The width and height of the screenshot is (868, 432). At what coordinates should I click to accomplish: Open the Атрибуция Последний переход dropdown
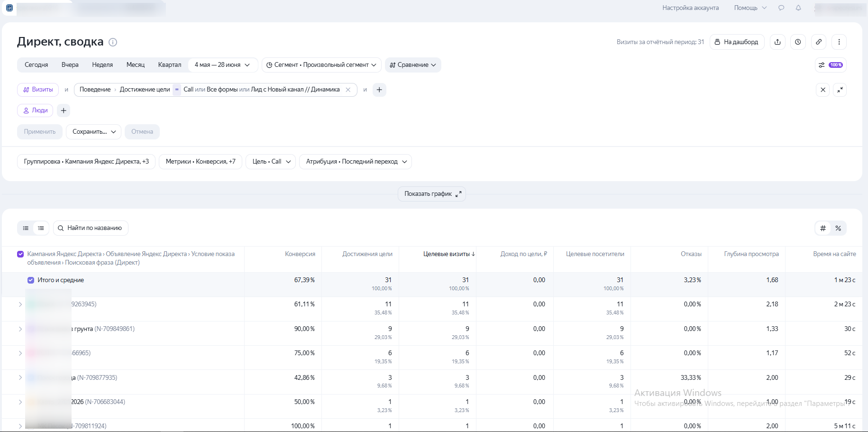[356, 162]
